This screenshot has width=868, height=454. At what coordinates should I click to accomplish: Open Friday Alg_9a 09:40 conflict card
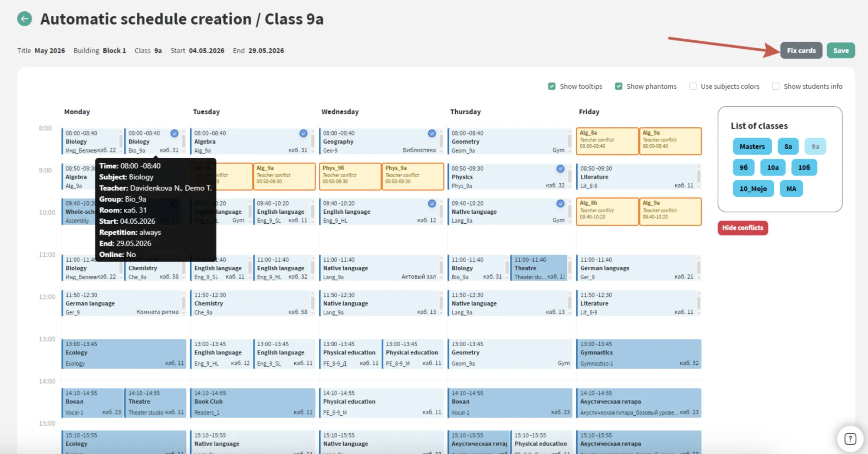670,212
